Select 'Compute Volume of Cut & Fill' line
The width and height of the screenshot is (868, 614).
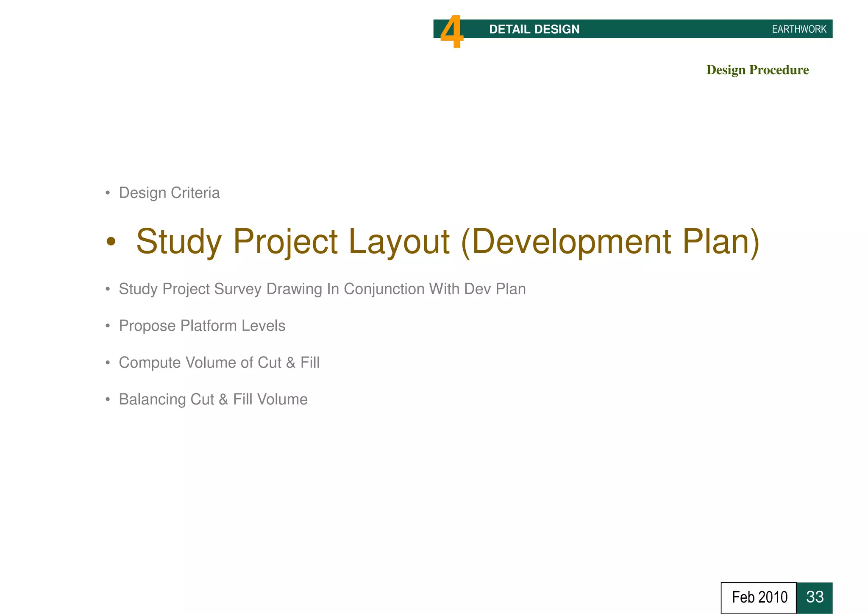pos(219,363)
